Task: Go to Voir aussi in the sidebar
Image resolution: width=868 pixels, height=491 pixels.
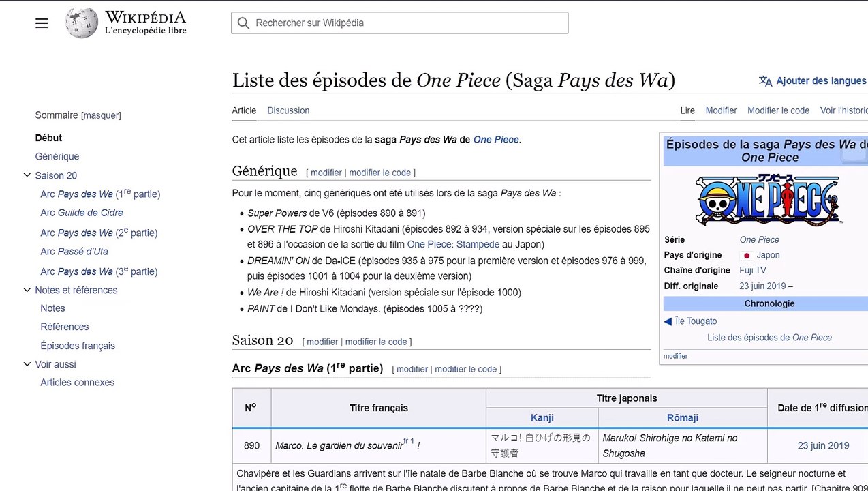Action: 55,364
